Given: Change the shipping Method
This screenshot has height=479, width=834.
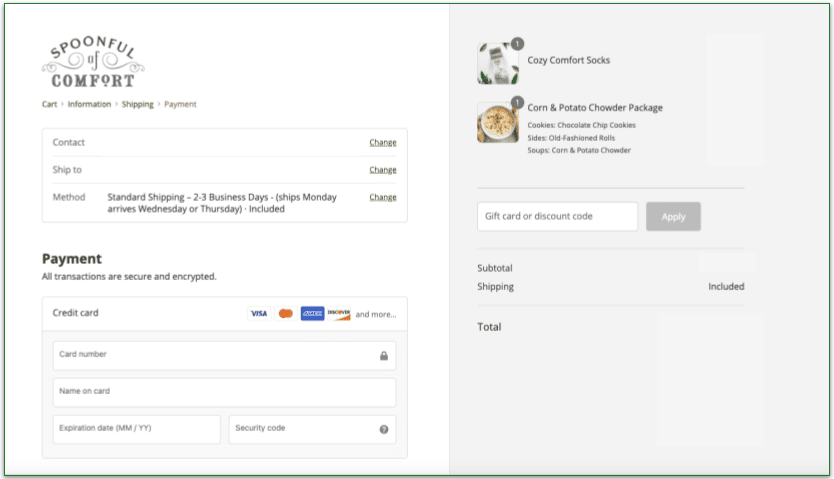Looking at the screenshot, I should (383, 197).
